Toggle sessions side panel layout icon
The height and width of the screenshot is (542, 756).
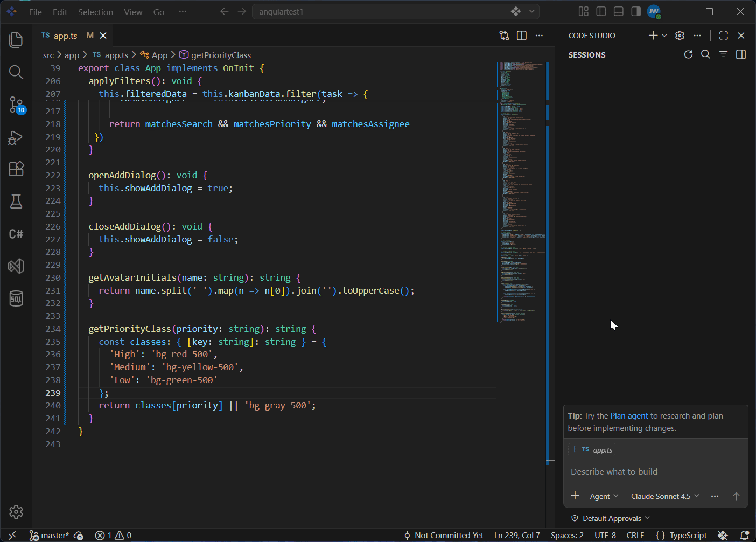(x=741, y=54)
